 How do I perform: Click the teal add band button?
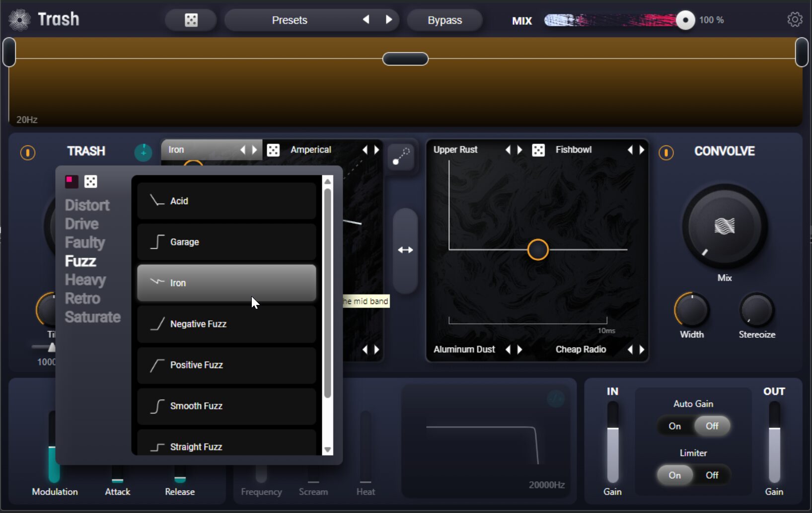tap(143, 152)
